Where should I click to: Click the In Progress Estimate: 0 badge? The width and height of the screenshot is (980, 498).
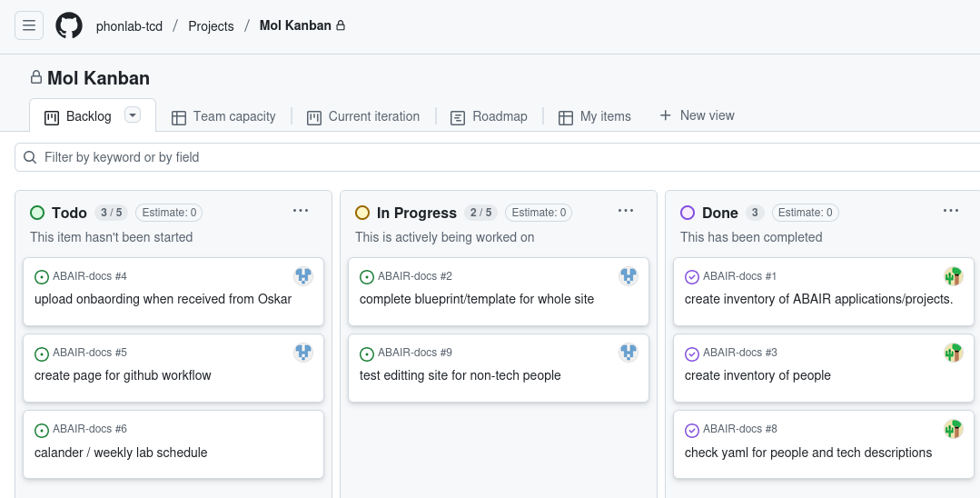point(539,213)
